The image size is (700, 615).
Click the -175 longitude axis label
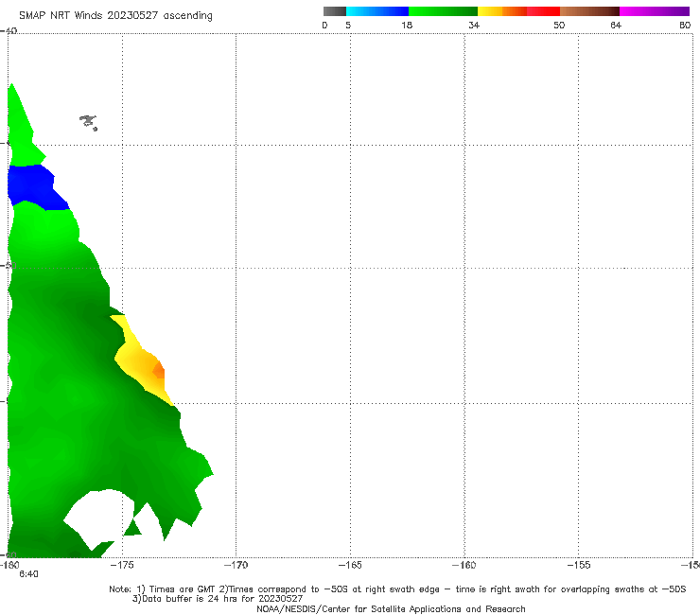point(122,565)
